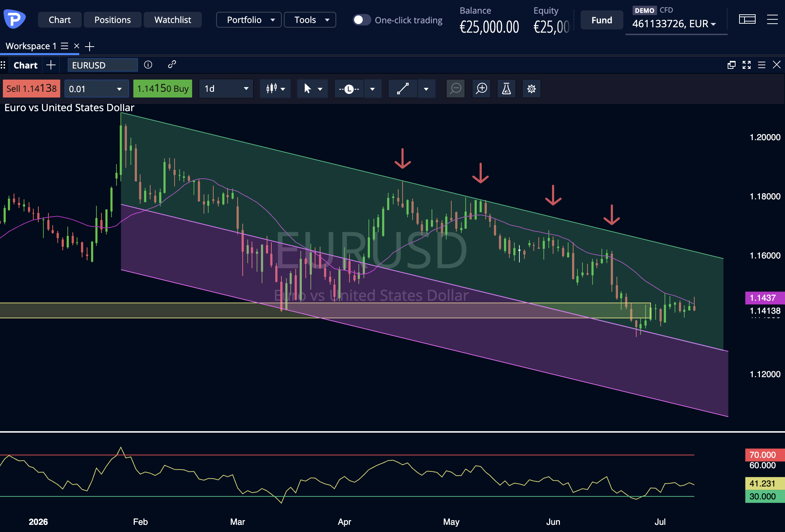Image resolution: width=785 pixels, height=532 pixels.
Task: Add a new workspace tab
Action: coord(90,46)
